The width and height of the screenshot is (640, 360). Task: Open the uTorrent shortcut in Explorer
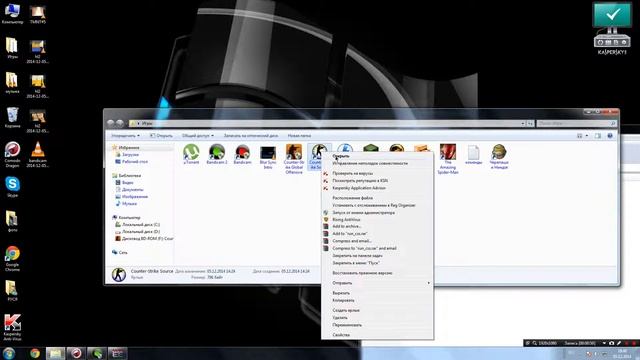coord(191,154)
